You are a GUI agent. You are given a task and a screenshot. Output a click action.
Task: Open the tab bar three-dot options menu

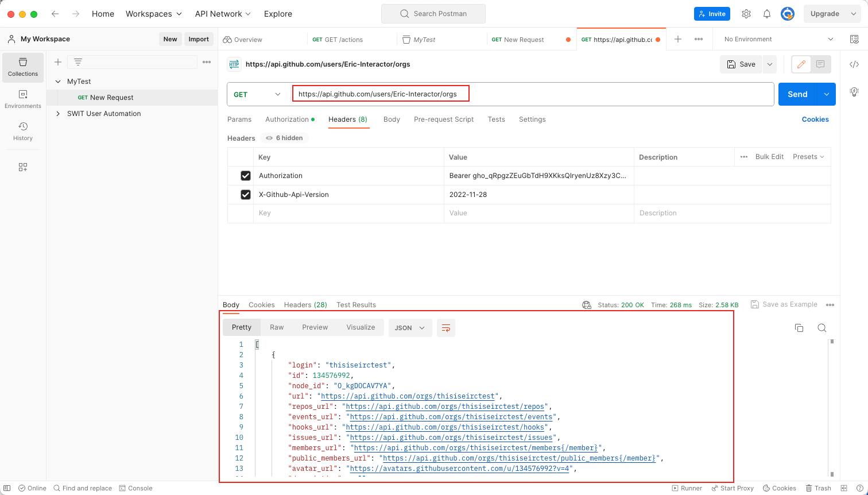pyautogui.click(x=699, y=39)
